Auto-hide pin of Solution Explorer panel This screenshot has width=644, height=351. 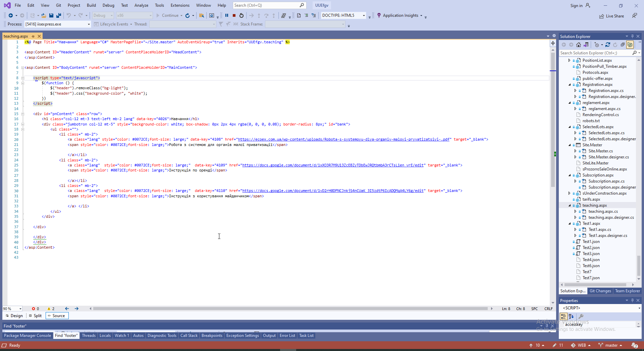(x=632, y=36)
